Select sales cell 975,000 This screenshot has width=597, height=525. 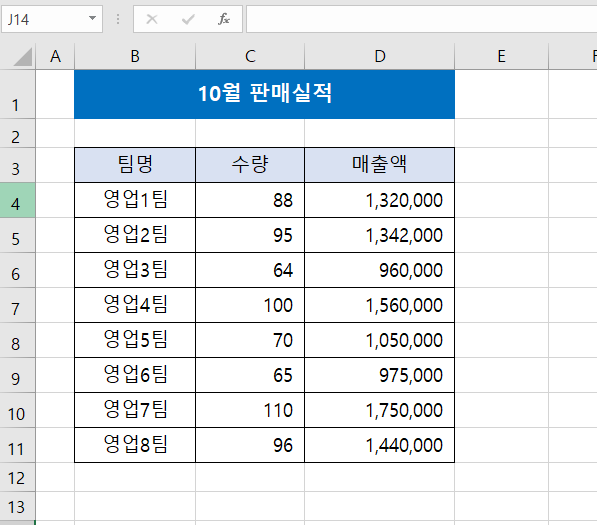point(380,375)
